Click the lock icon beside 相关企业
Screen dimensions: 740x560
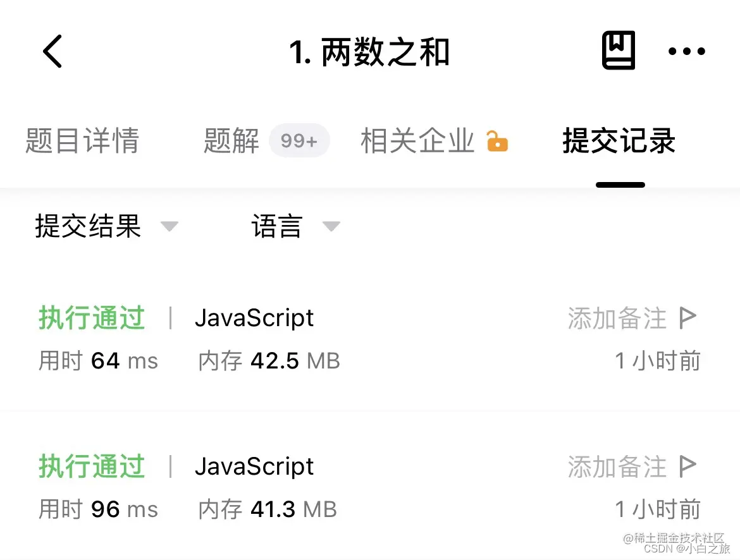click(497, 142)
